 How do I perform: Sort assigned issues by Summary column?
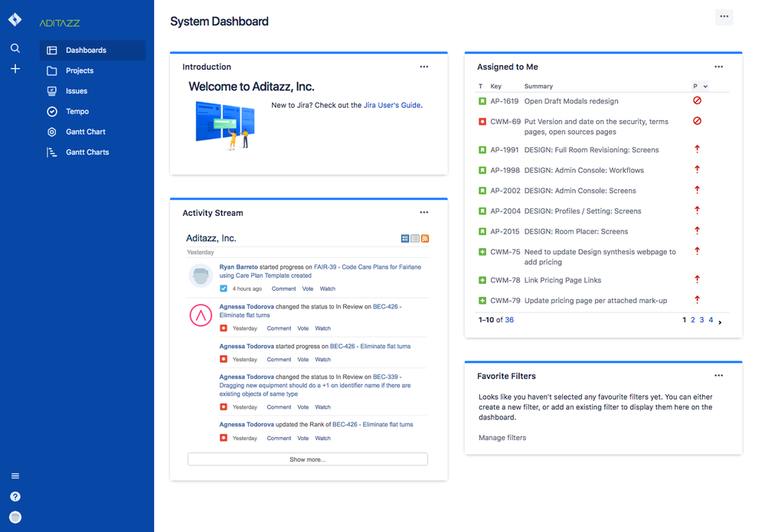click(538, 86)
